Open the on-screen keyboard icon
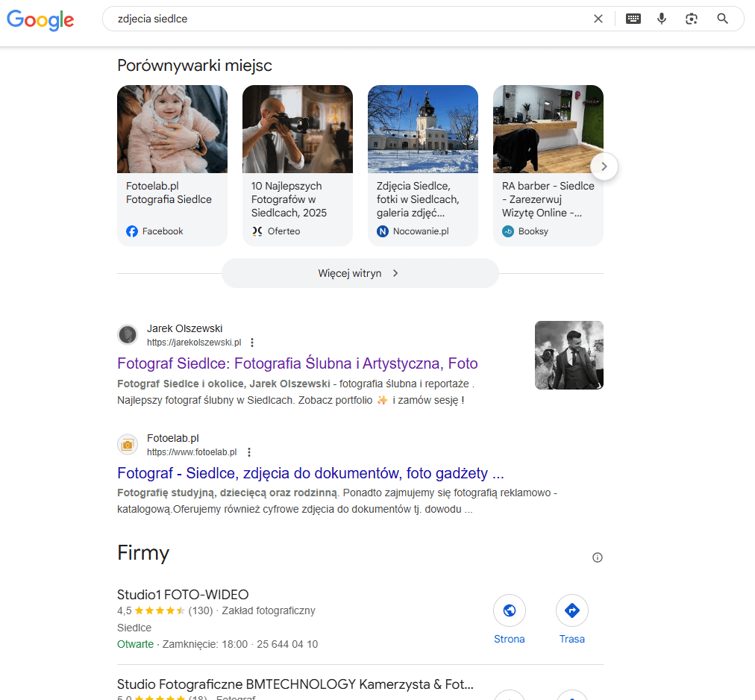The width and height of the screenshot is (755, 700). click(x=633, y=19)
